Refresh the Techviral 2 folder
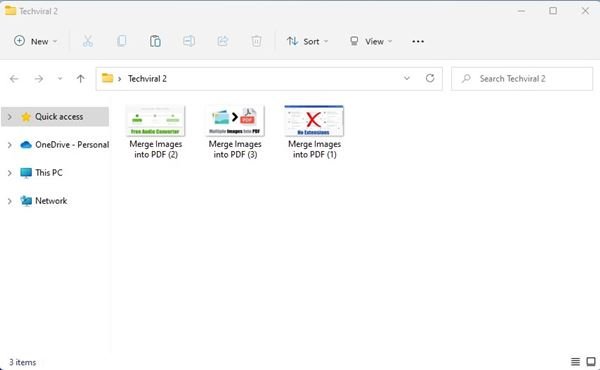This screenshot has height=370, width=600. point(430,78)
